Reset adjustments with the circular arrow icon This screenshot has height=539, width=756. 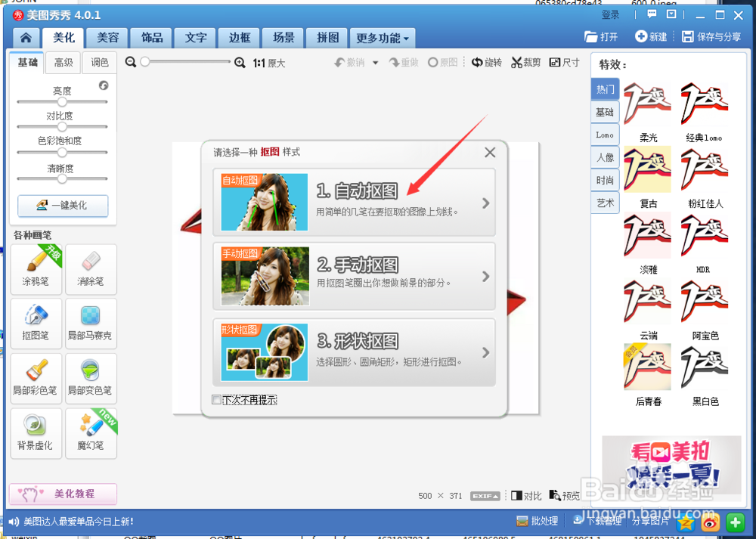tap(104, 85)
